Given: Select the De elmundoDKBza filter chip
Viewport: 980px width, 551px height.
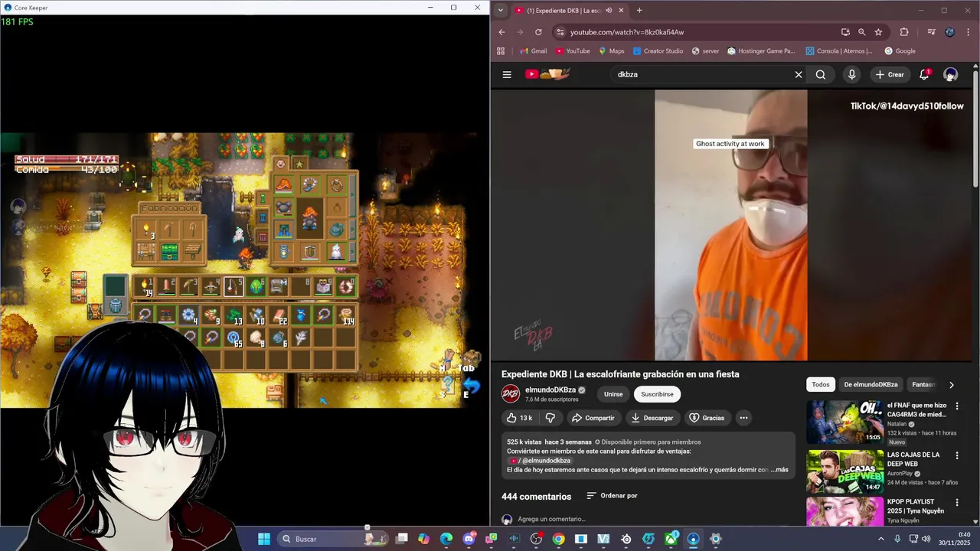Looking at the screenshot, I should pos(871,385).
